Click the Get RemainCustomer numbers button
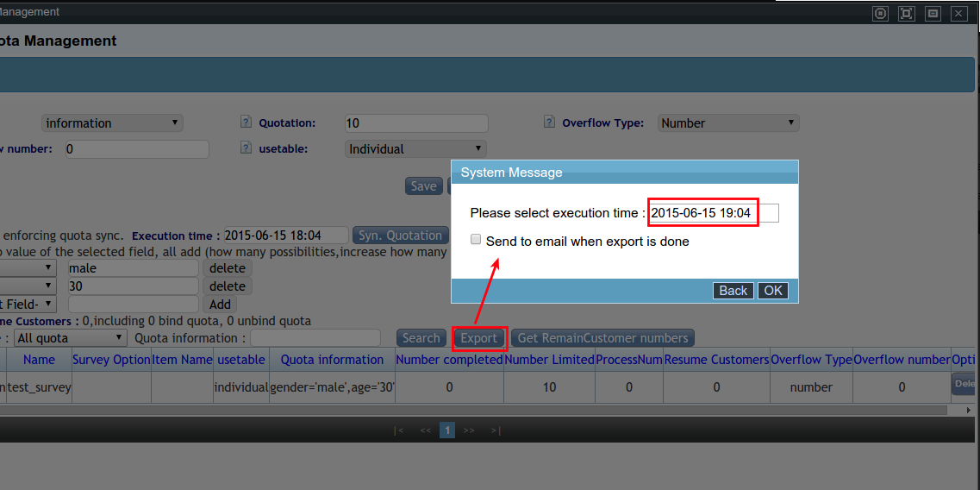This screenshot has width=980, height=490. [602, 338]
